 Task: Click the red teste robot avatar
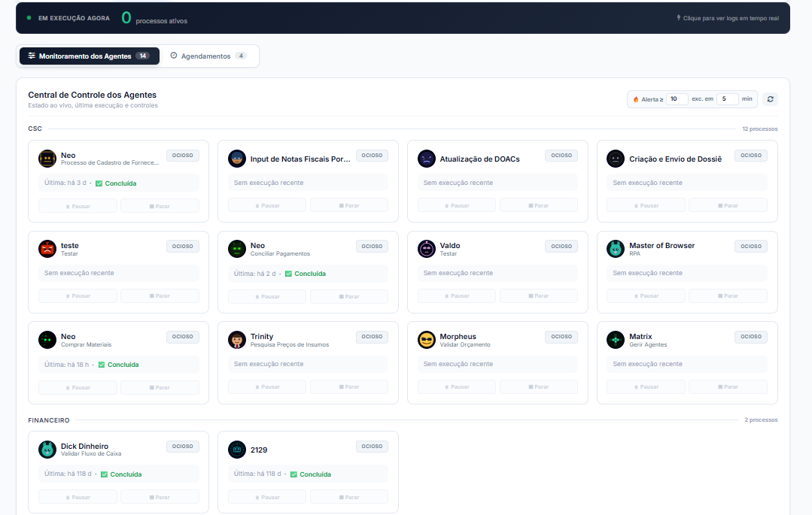pos(47,249)
